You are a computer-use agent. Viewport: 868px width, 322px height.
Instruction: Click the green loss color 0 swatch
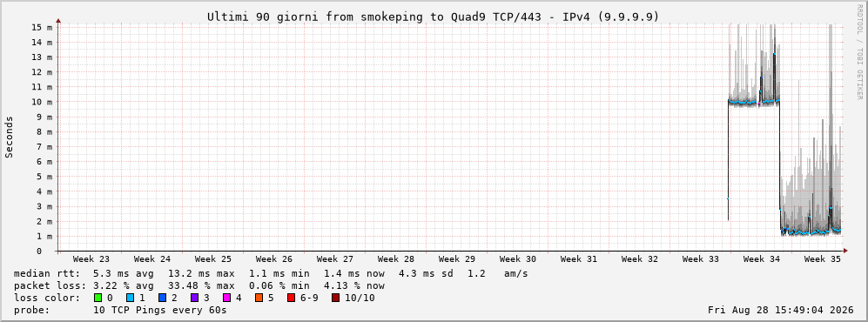pyautogui.click(x=98, y=299)
